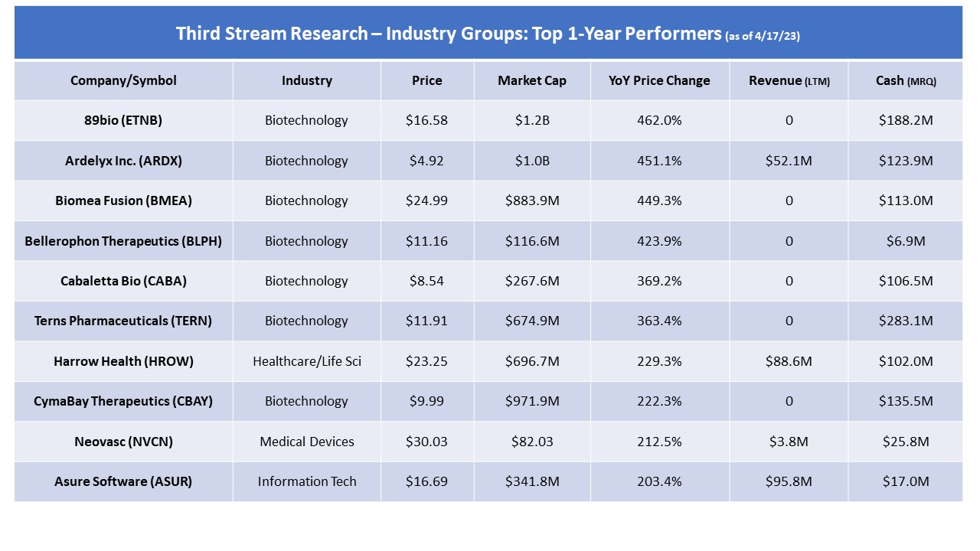Click the 'Medical Devices' industry cell

(x=306, y=442)
